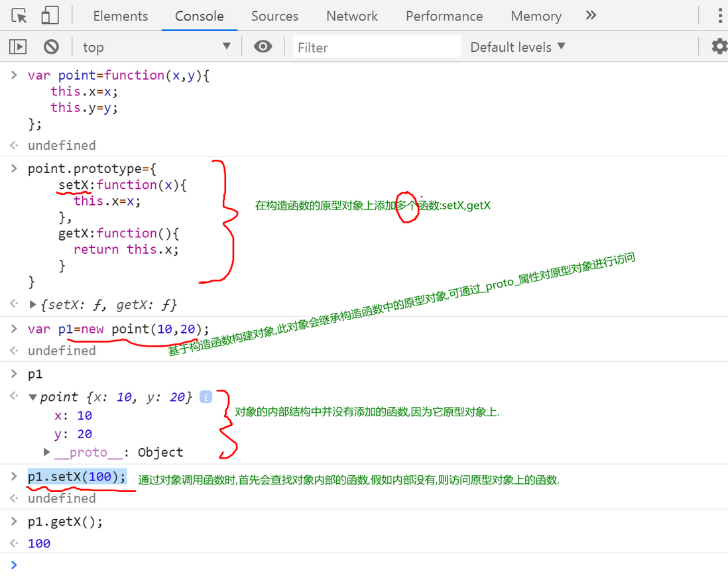Open the Performance tab
Image resolution: width=728 pixels, height=576 pixels.
[x=444, y=17]
